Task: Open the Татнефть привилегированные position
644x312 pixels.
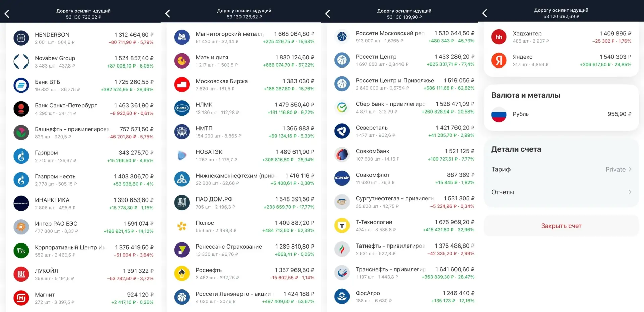Action: 404,249
